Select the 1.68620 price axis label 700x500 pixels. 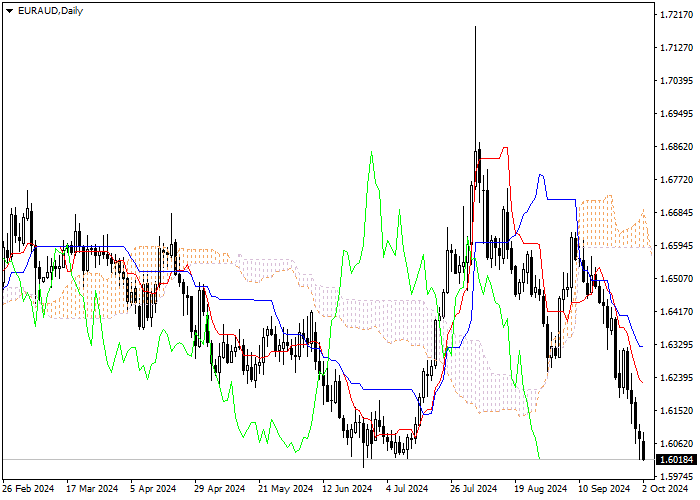pyautogui.click(x=676, y=147)
